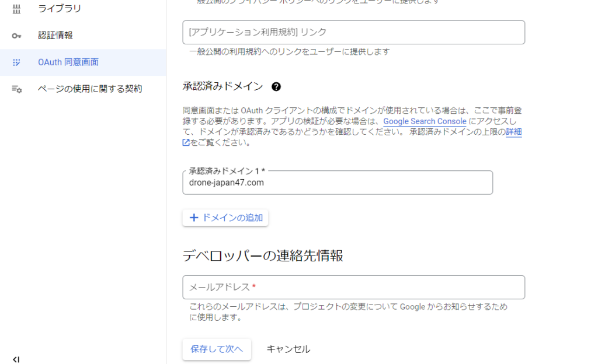Collapse the sidebar with the bottom-left arrow
The image size is (598, 364).
[x=16, y=359]
